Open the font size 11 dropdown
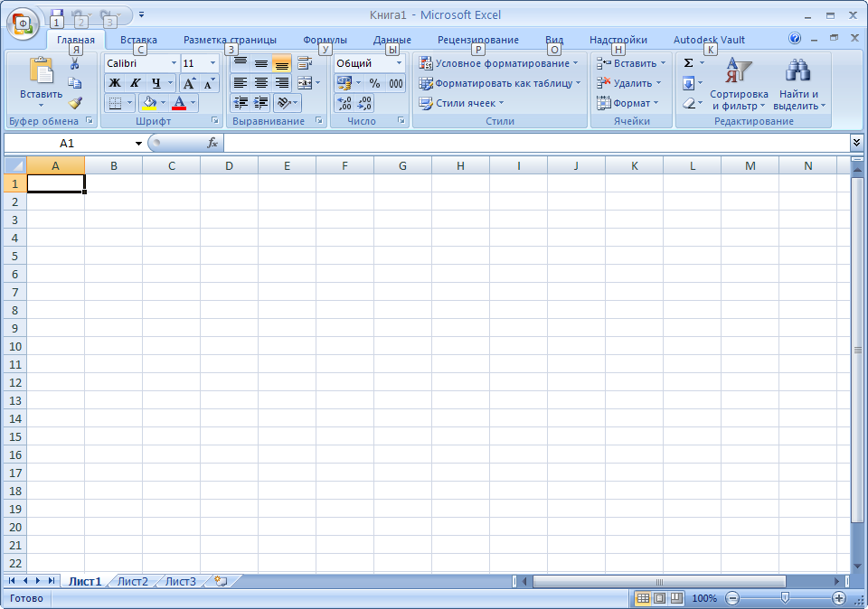Viewport: 868px width, 609px height. point(212,63)
